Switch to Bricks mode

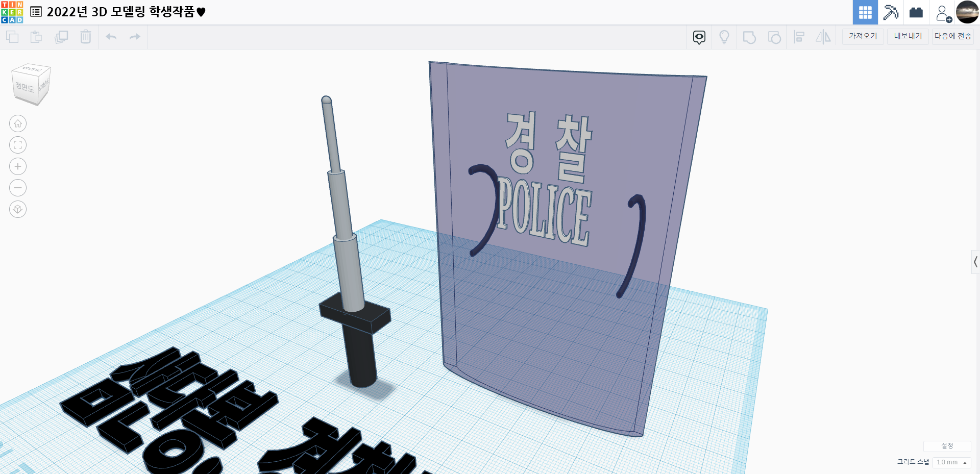point(916,12)
